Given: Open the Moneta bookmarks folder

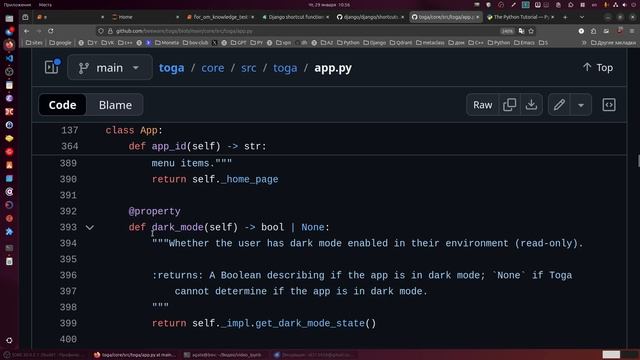Looking at the screenshot, I should coord(167,42).
